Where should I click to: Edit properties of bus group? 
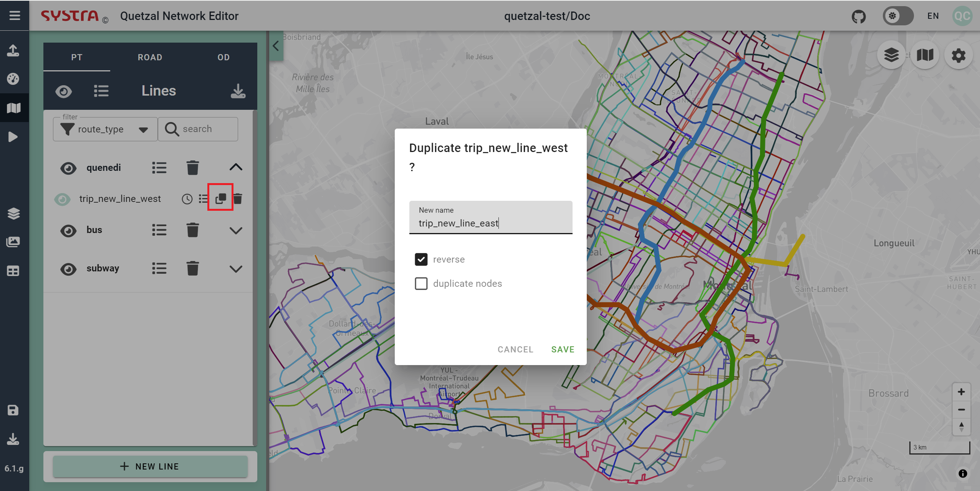159,230
